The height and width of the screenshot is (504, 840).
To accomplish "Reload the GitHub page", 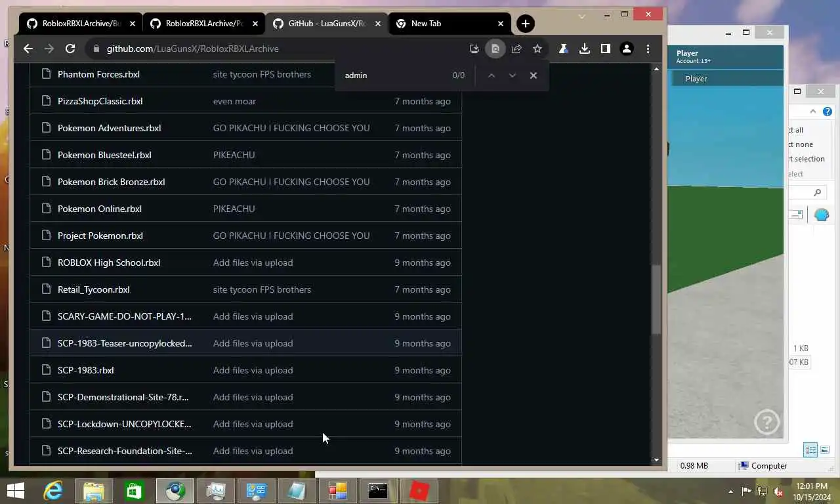I will point(70,49).
